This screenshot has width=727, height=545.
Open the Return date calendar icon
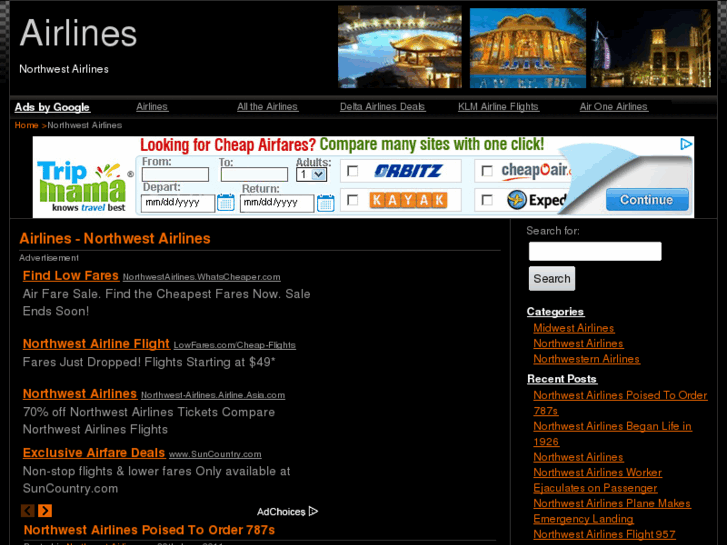click(x=325, y=203)
